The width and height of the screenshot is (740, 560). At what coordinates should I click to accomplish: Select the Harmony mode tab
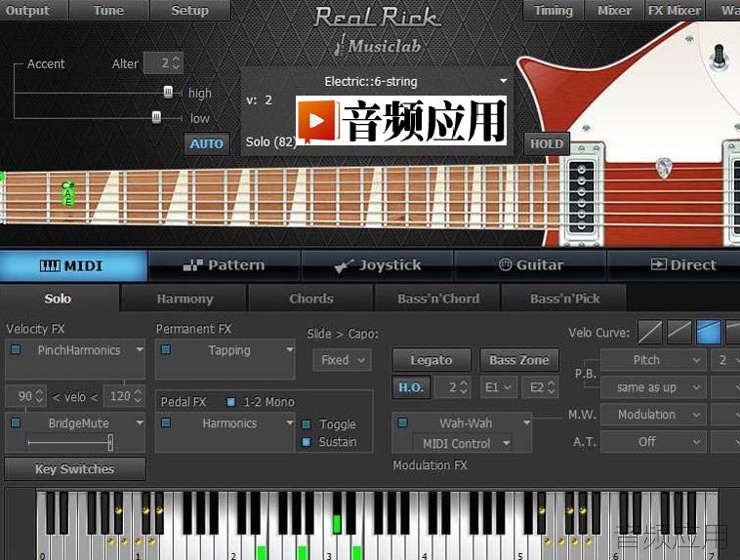coord(185,299)
